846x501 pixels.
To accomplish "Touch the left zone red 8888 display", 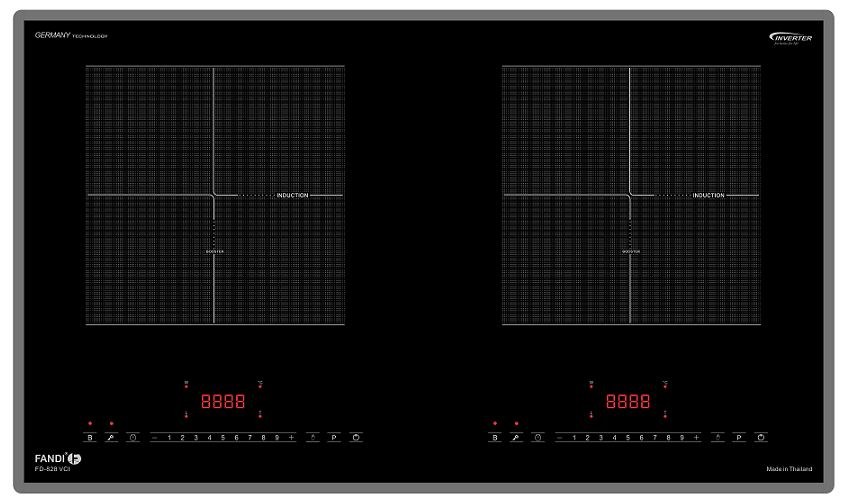I will (223, 401).
